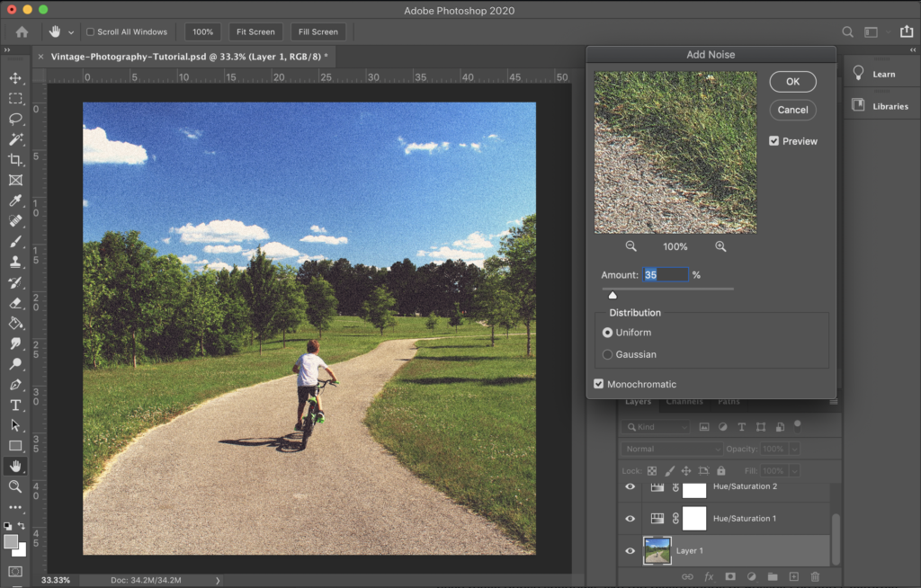Open the Normal blend mode dropdown
The image size is (921, 588).
click(672, 449)
